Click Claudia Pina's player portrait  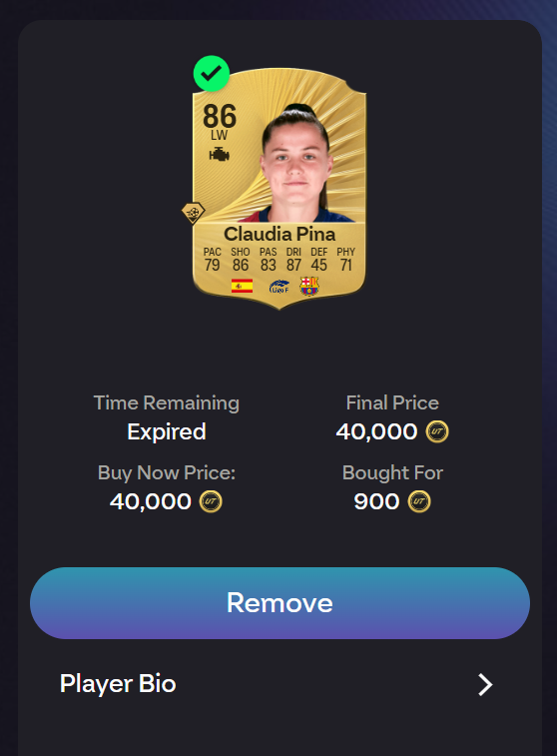297,163
